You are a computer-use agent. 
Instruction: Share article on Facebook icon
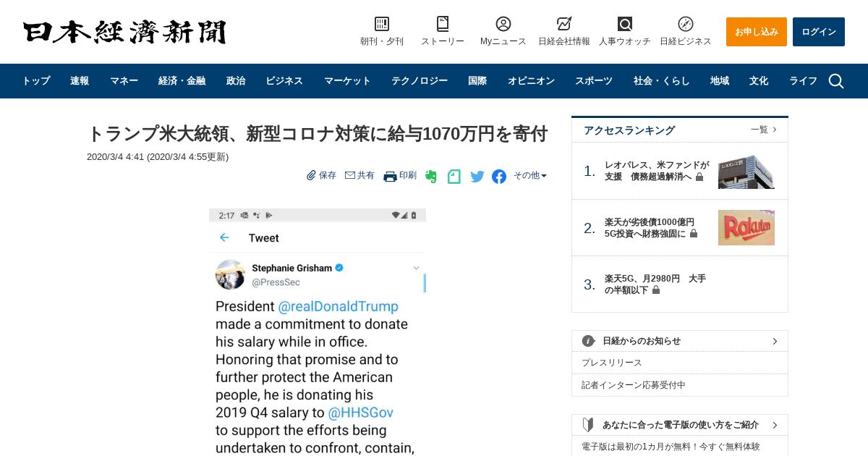point(499,176)
